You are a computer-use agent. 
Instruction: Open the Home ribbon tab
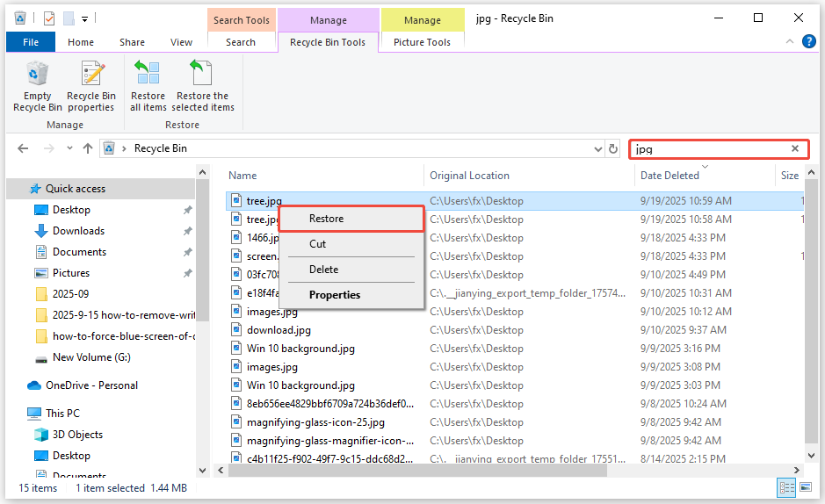click(x=81, y=42)
